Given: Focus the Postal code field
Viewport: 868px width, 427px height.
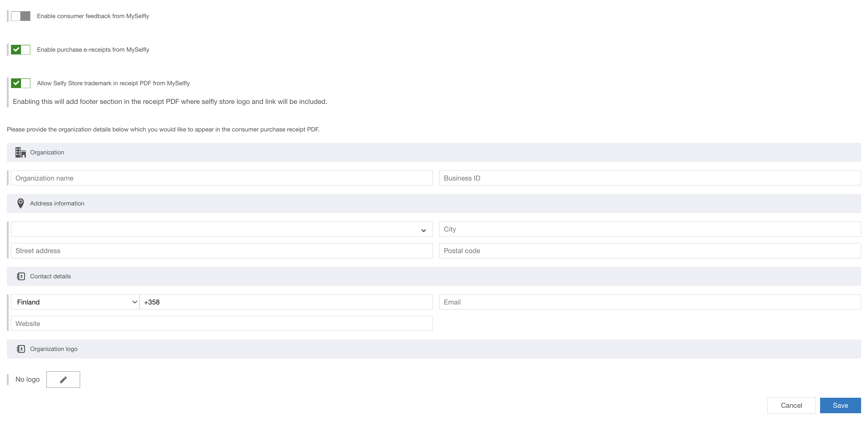Looking at the screenshot, I should (650, 251).
